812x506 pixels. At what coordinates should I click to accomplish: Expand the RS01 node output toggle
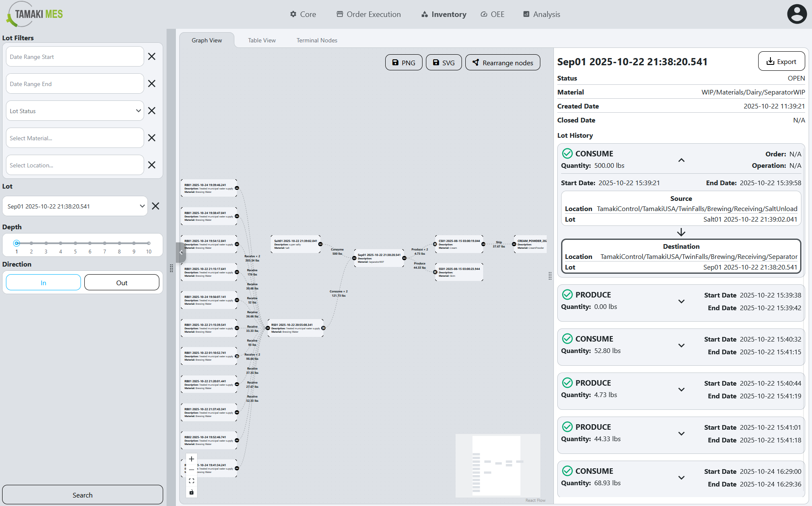tap(323, 328)
